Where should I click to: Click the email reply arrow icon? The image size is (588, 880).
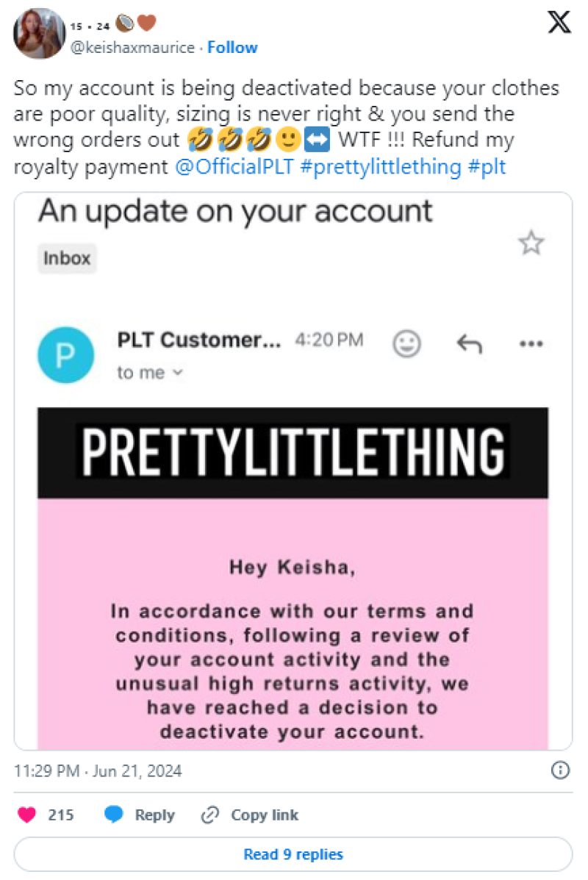469,343
